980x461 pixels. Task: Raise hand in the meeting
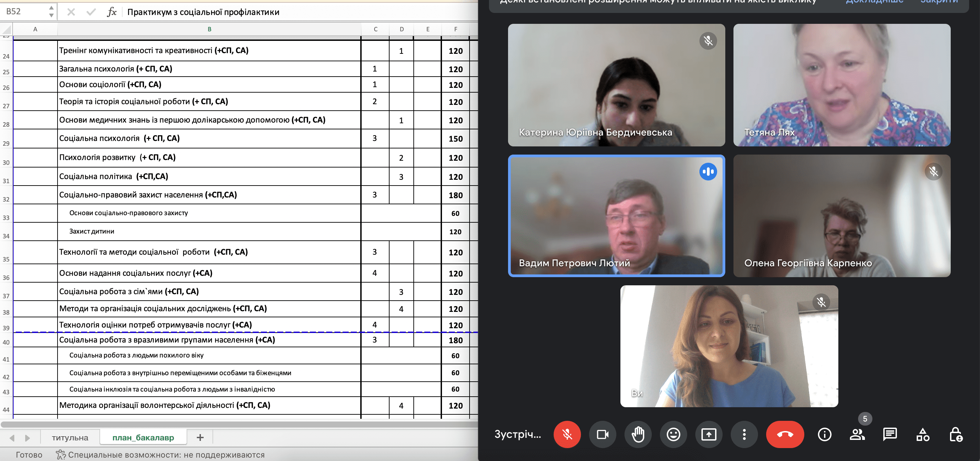click(x=638, y=434)
